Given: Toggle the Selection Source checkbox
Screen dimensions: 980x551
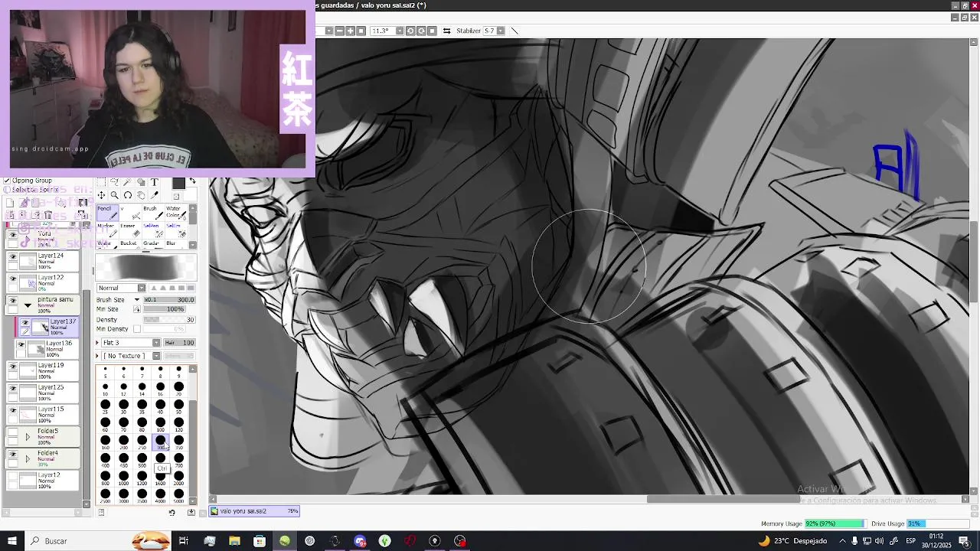Looking at the screenshot, I should 7,189.
